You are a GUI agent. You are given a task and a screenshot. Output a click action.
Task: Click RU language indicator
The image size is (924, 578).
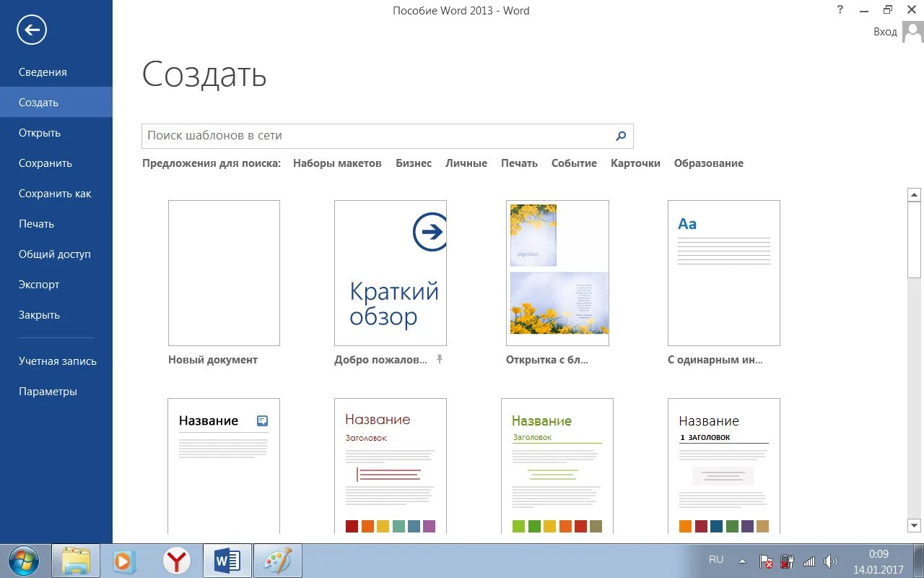coord(716,560)
